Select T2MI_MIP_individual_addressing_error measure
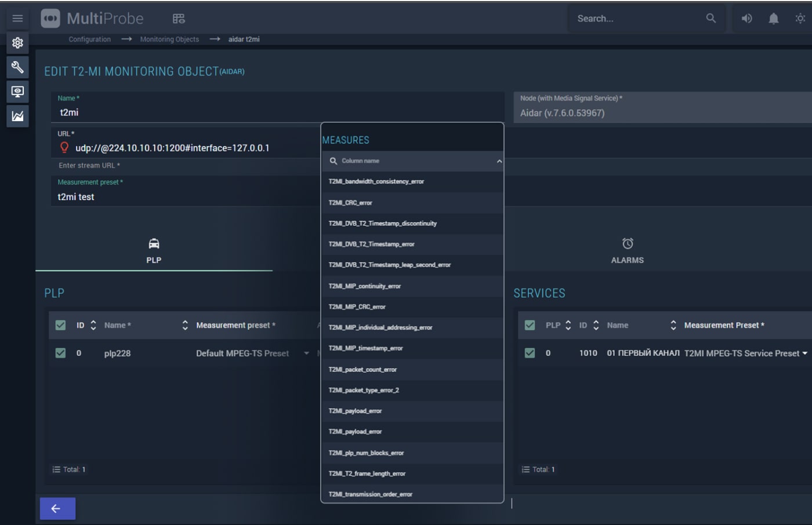Viewport: 812px width, 525px height. 412,327
